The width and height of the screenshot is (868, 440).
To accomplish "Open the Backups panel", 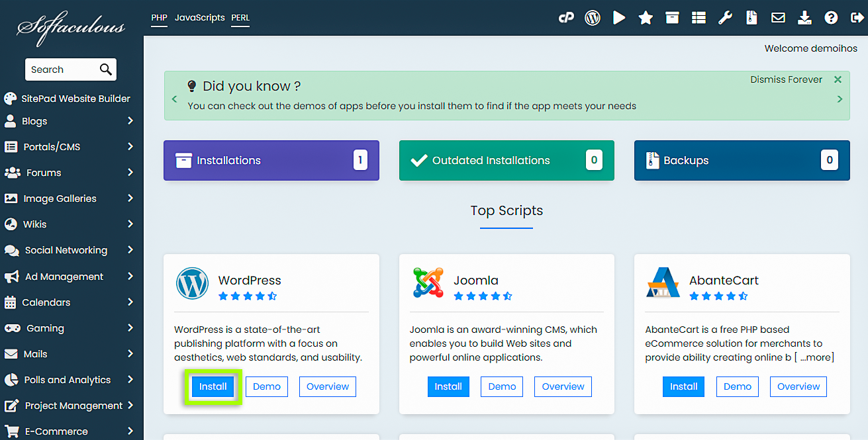I will [x=742, y=160].
